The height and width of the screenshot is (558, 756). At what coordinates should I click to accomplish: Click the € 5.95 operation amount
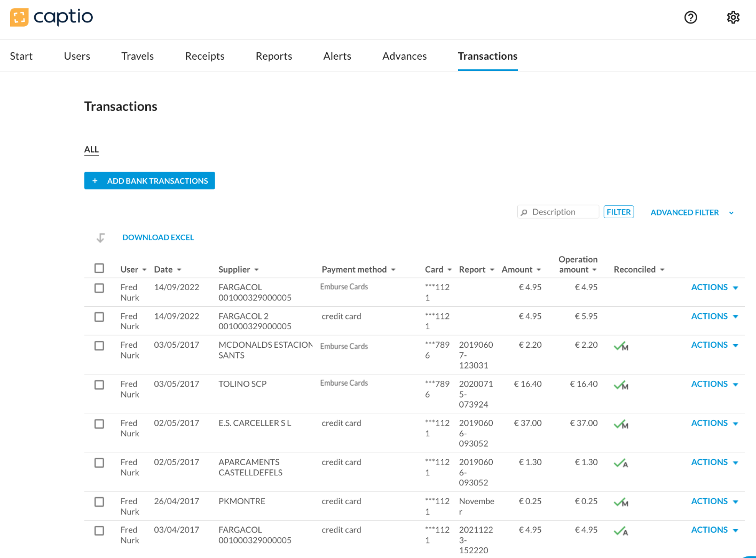pyautogui.click(x=586, y=316)
